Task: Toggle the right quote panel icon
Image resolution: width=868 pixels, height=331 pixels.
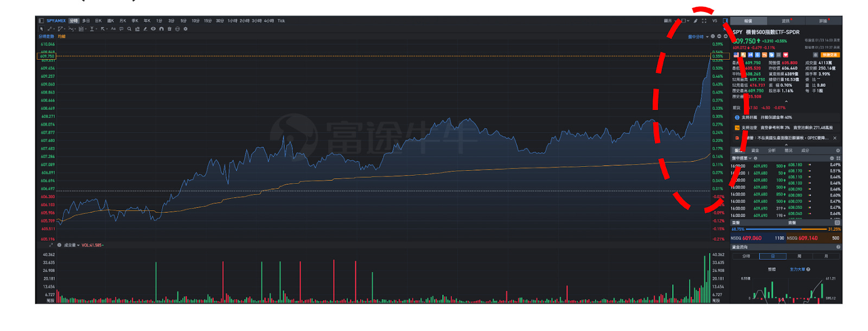Action: tap(725, 21)
